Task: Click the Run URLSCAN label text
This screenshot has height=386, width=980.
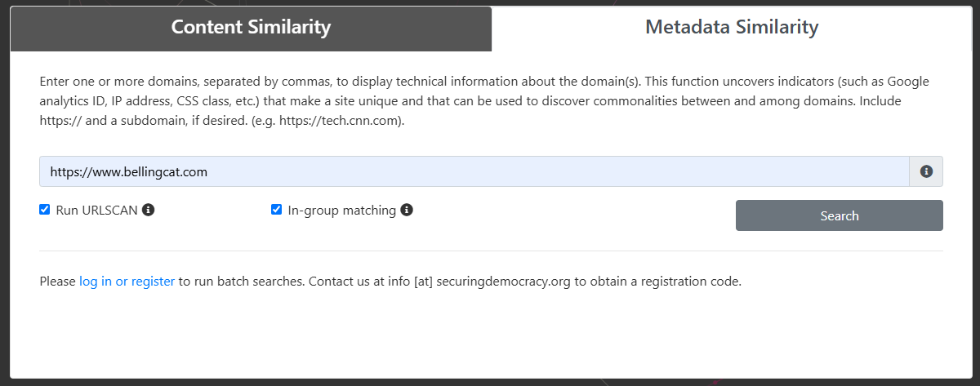Action: (x=97, y=210)
